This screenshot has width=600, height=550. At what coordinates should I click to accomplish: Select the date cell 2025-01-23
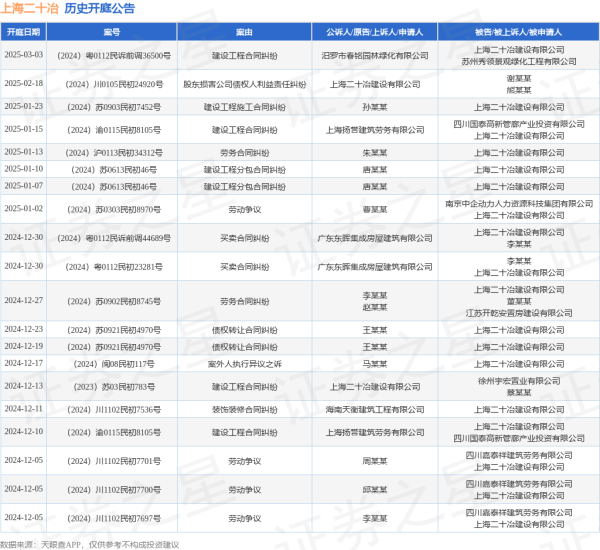click(23, 106)
